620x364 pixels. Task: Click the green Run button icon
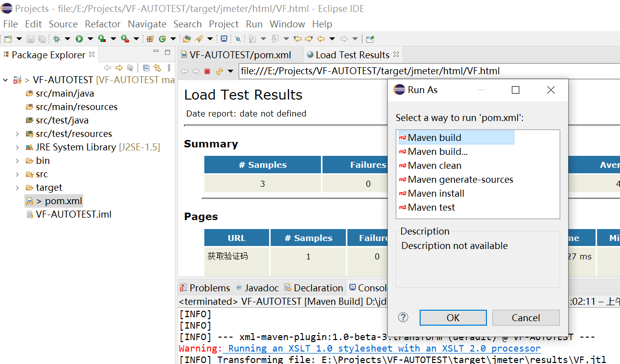79,39
